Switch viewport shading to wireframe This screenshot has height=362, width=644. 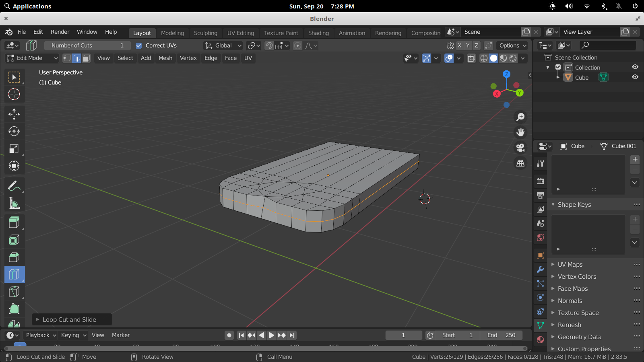click(x=484, y=58)
